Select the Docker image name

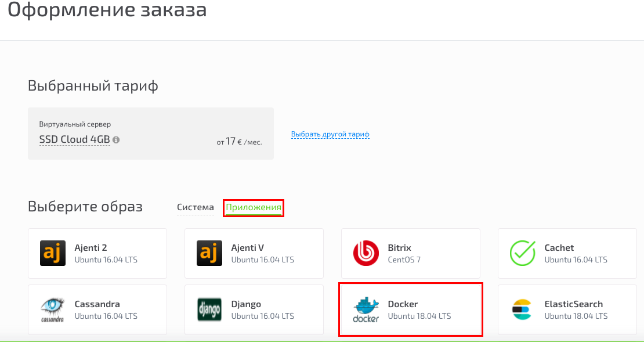point(403,304)
